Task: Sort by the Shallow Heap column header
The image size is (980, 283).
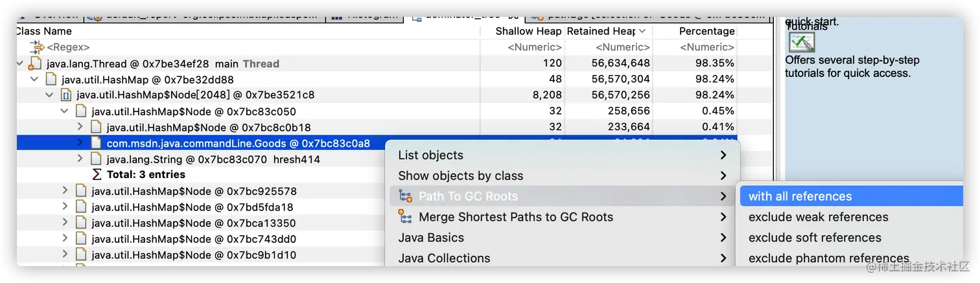Action: pos(522,31)
